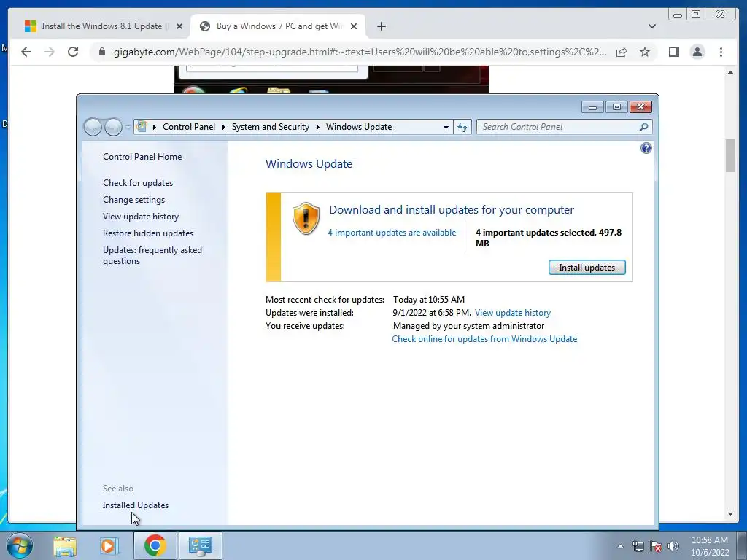Viewport: 747px width, 560px height.
Task: Show hidden system tray icons
Action: [620, 546]
